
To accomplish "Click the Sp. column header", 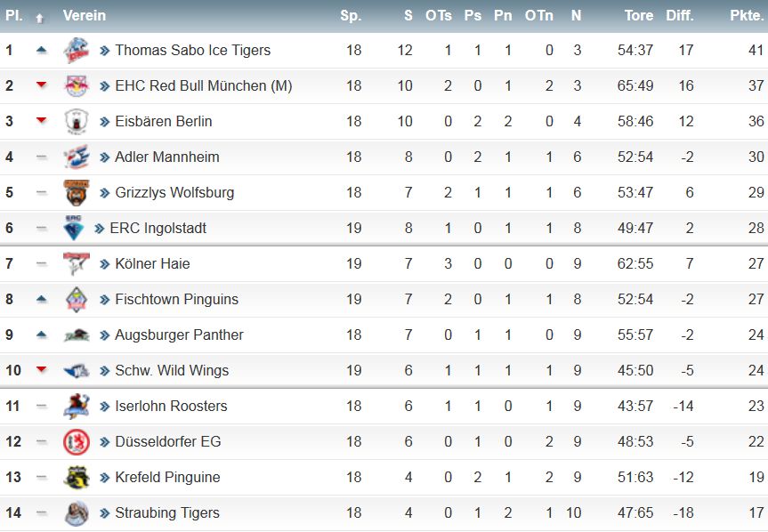I will 351,16.
